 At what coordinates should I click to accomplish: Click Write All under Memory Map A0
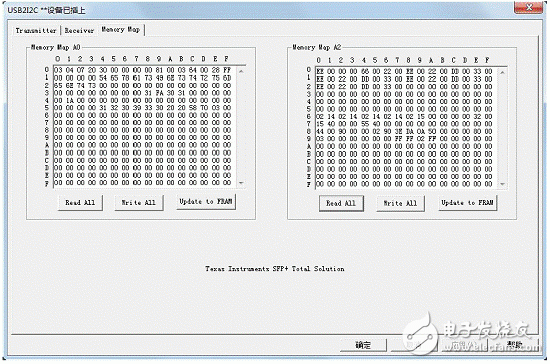[139, 203]
